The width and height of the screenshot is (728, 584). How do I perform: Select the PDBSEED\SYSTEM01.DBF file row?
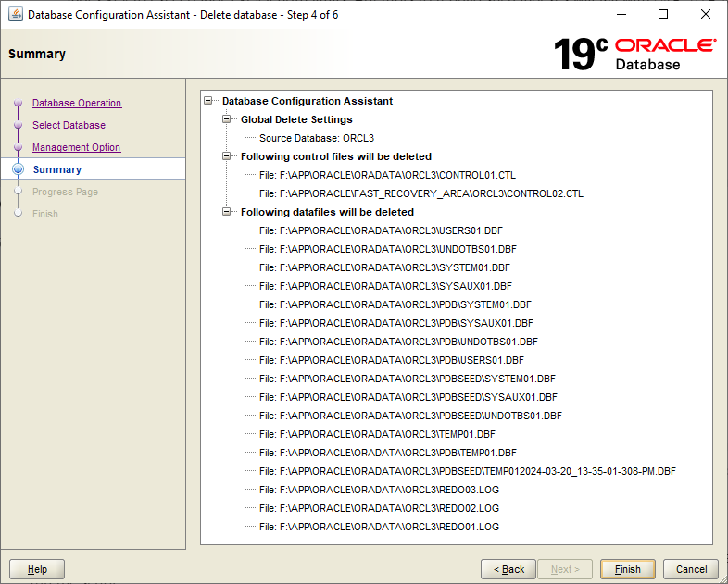coord(408,379)
